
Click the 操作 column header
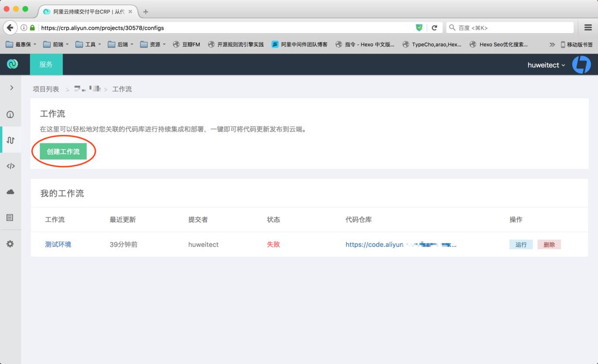point(516,219)
